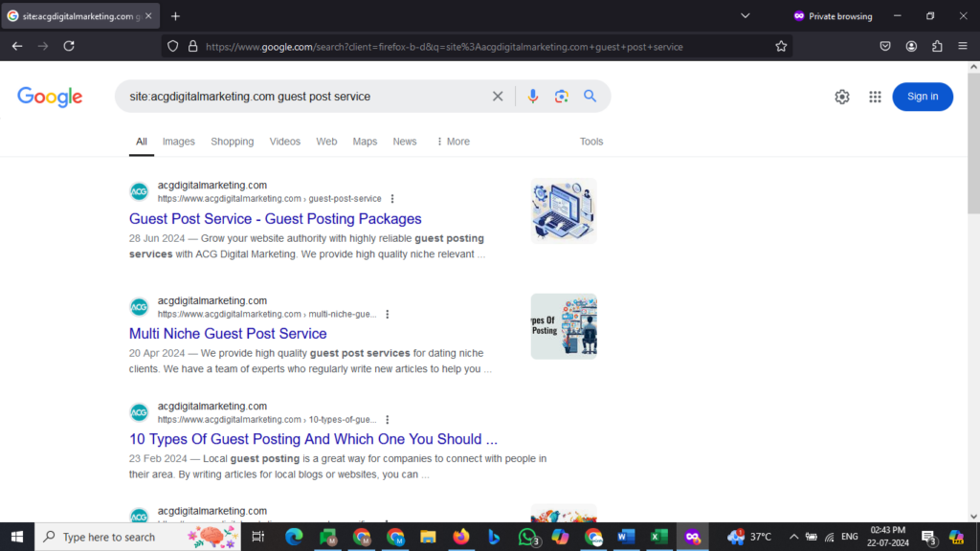980x551 pixels.
Task: Switch to the Web results tab
Action: click(326, 142)
